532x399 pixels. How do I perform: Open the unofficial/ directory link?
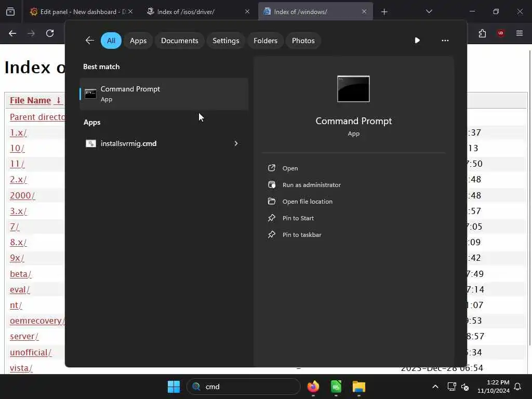coord(31,352)
